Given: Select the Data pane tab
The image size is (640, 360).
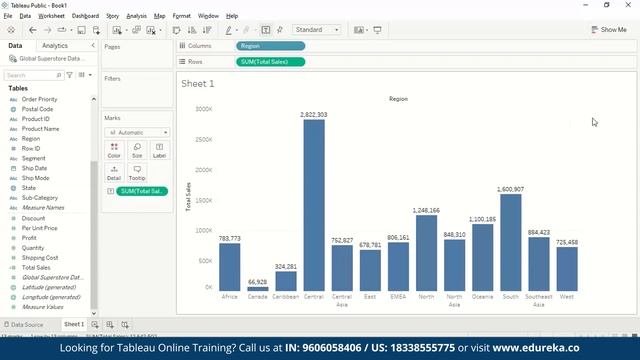Looking at the screenshot, I should coord(15,46).
